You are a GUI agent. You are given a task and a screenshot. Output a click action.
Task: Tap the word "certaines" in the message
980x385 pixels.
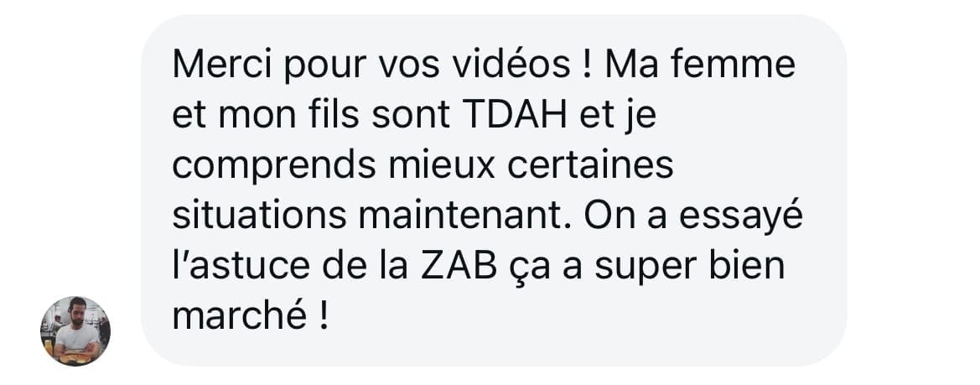point(591,165)
